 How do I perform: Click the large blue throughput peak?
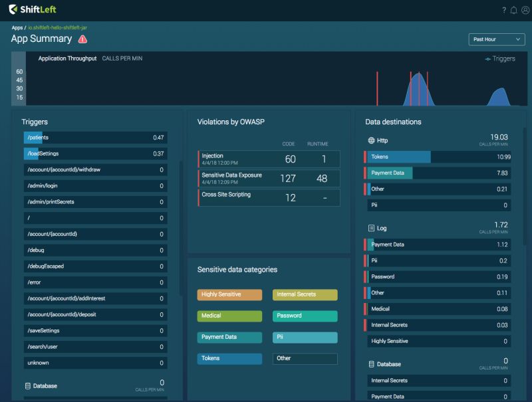(419, 90)
